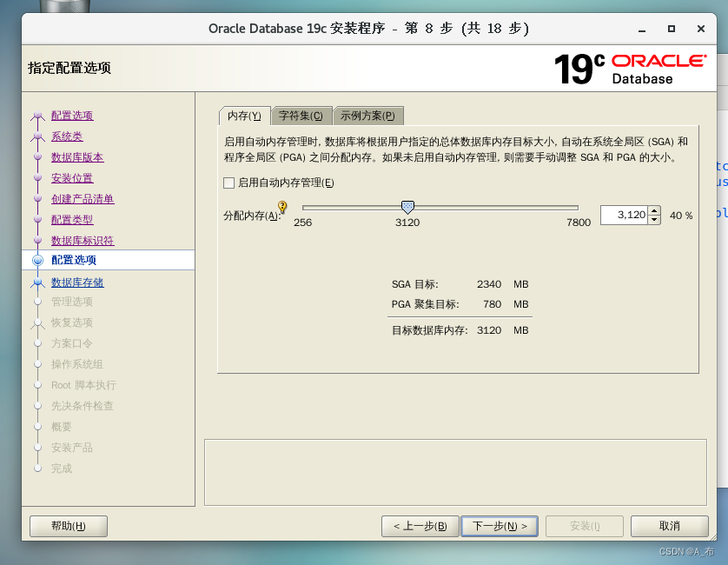Click the step marker icon beside 数据库存储
The image size is (728, 565).
point(37,282)
